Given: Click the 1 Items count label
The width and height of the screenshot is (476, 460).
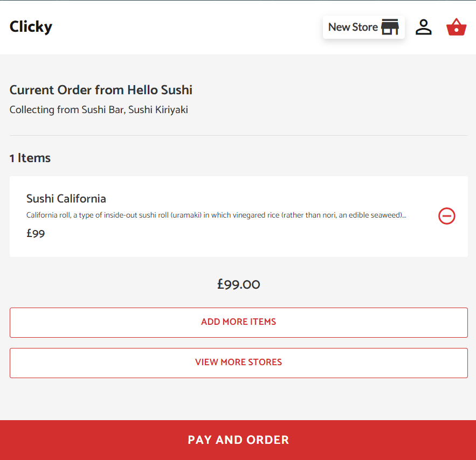Looking at the screenshot, I should pyautogui.click(x=30, y=158).
